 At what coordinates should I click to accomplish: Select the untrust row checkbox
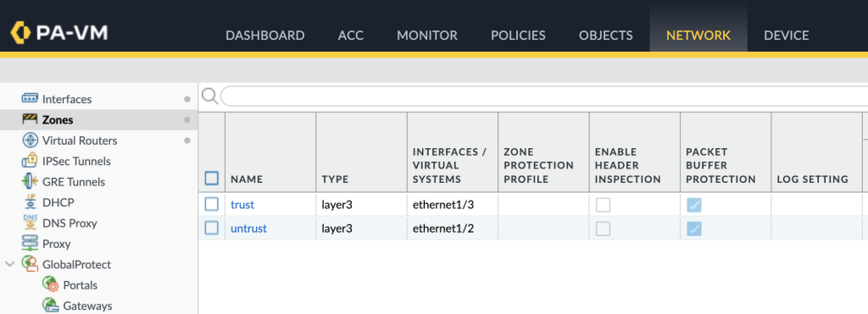pyautogui.click(x=211, y=228)
